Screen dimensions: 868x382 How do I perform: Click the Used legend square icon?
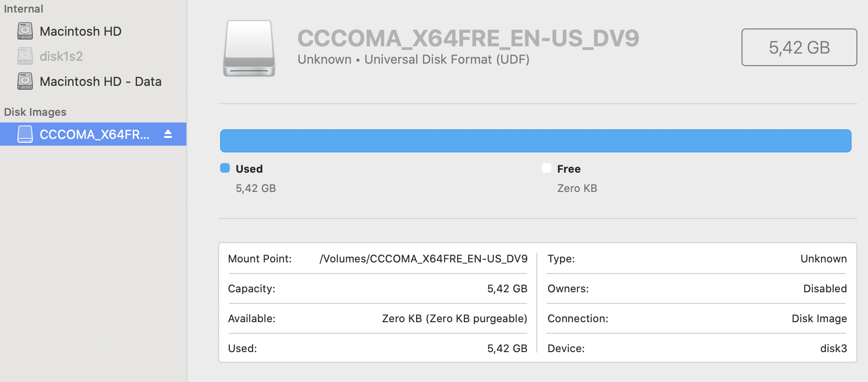click(x=225, y=168)
